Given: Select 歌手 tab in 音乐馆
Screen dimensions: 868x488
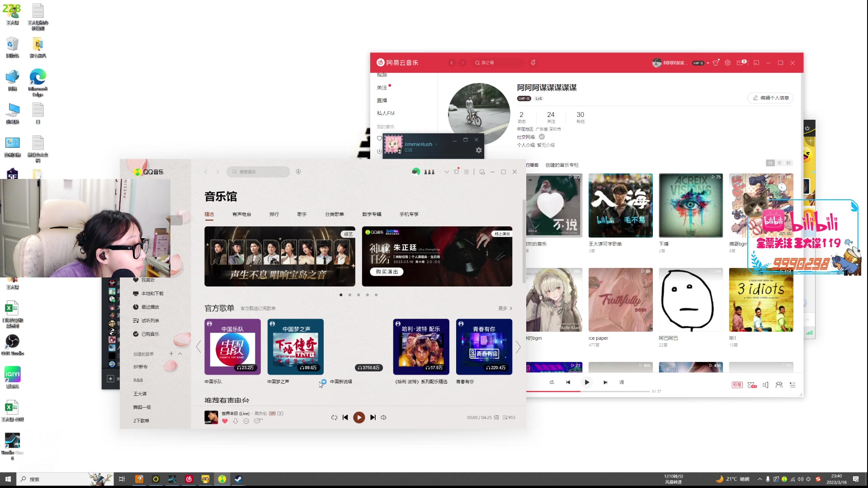Looking at the screenshot, I should (302, 214).
